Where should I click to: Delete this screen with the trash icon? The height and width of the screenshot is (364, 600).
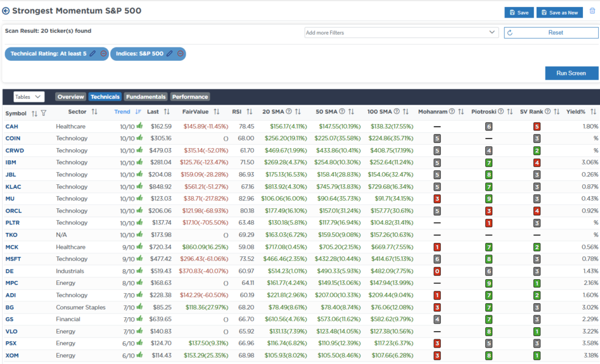point(592,11)
